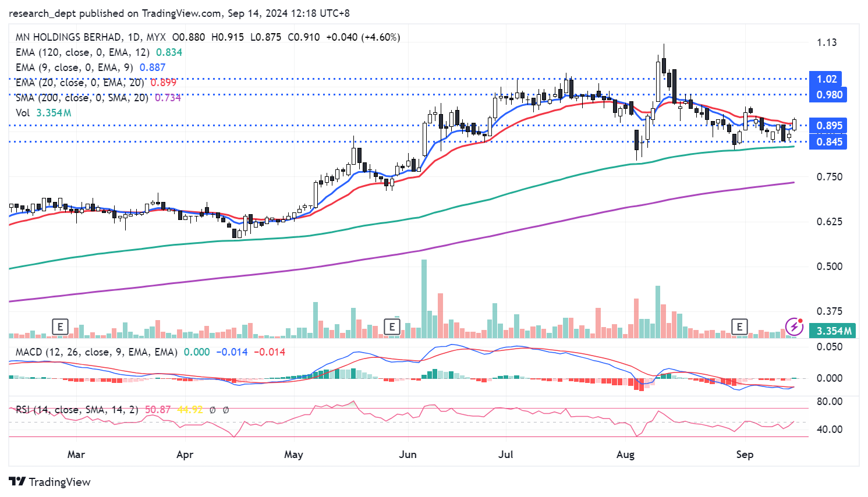Click the RSI indicator legend

(77, 410)
